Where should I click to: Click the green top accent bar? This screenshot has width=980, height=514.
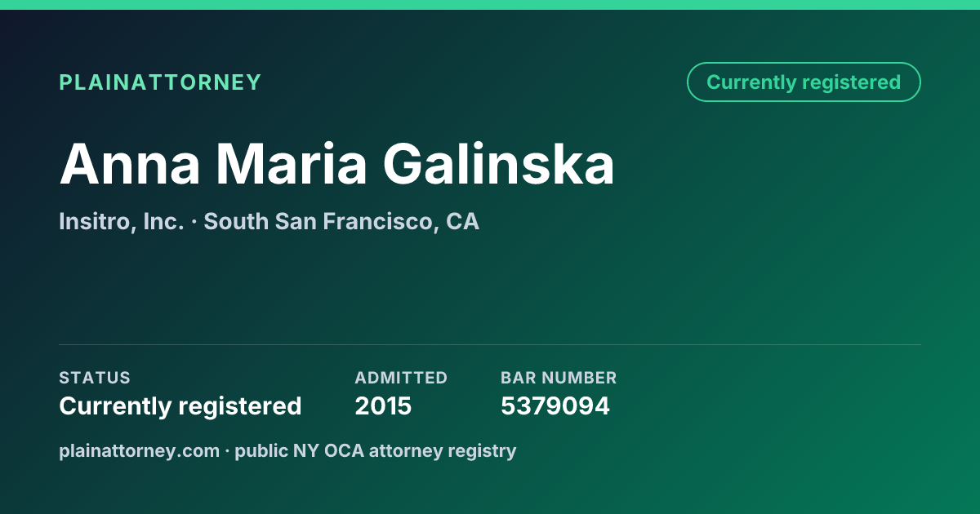490,5
